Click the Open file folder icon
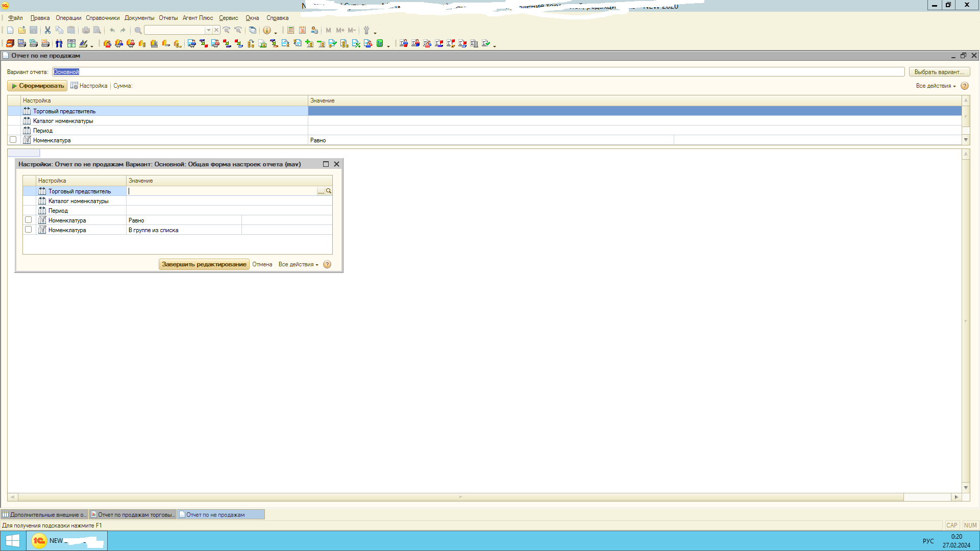980x551 pixels. point(22,30)
